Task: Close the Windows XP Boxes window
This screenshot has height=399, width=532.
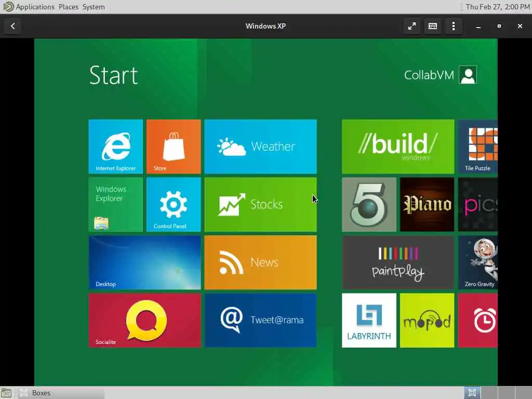Action: pyautogui.click(x=520, y=26)
